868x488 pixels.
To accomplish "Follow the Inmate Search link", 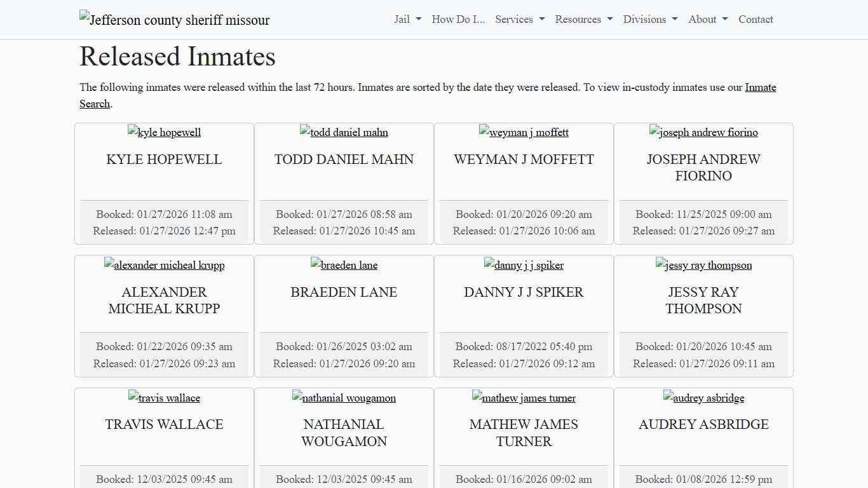I will 760,88.
